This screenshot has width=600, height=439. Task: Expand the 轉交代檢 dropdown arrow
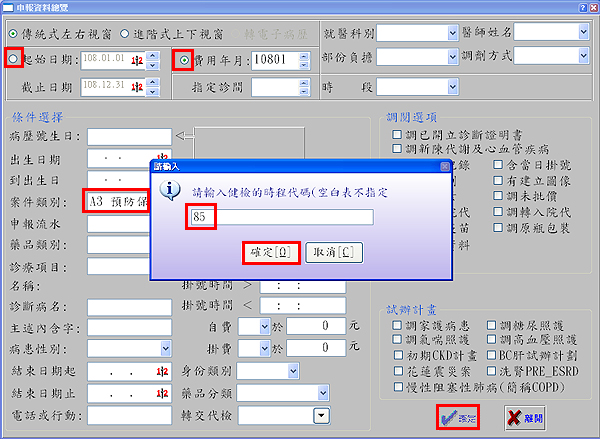click(x=322, y=415)
